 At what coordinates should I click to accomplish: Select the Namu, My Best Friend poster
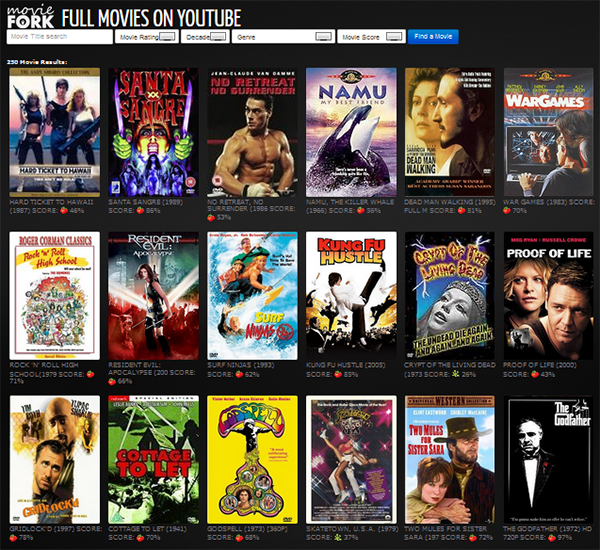(x=350, y=128)
